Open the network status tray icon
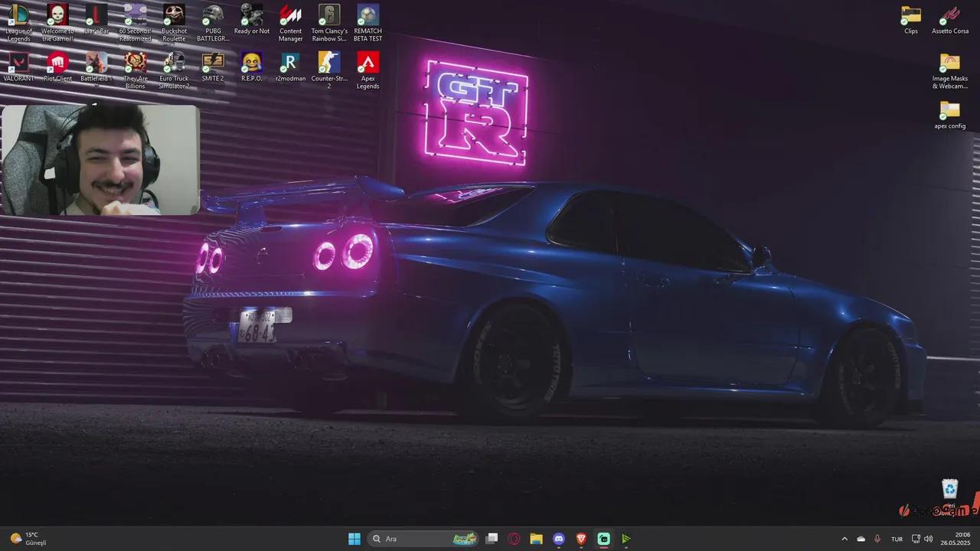The height and width of the screenshot is (551, 980). (x=916, y=539)
